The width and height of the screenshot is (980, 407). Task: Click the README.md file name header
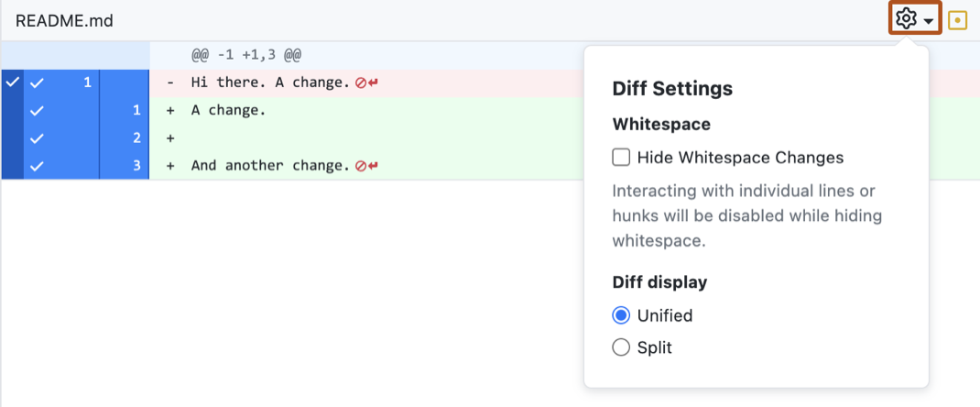[x=64, y=20]
